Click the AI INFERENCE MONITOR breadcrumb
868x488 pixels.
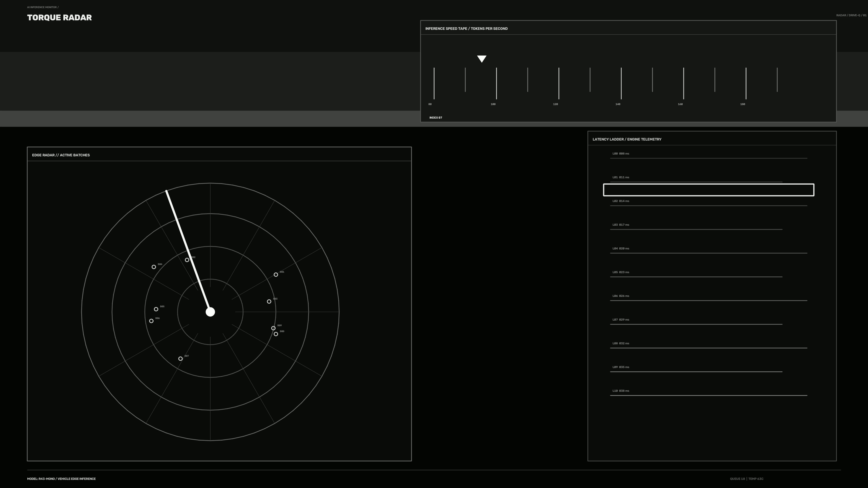43,7
